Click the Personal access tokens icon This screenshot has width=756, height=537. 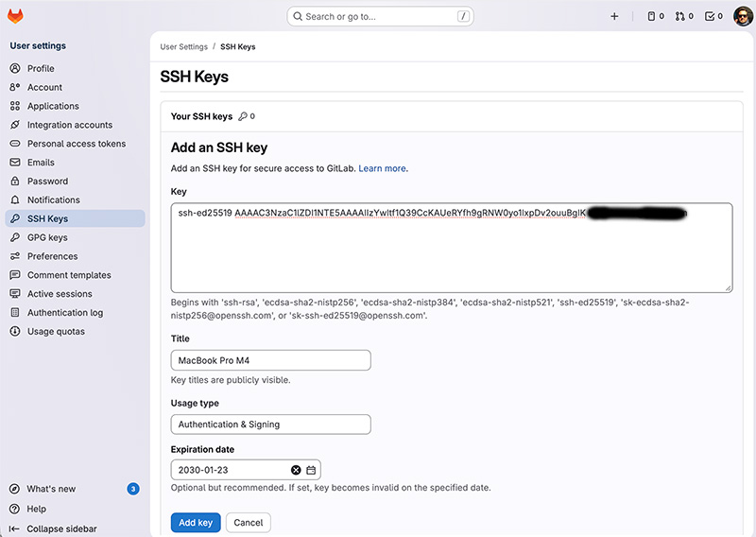[15, 144]
